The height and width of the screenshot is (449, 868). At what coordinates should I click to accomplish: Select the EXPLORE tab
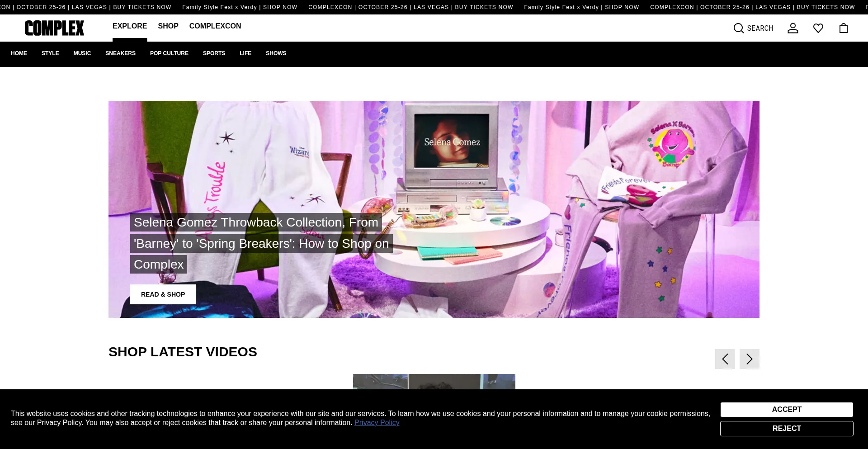pyautogui.click(x=130, y=26)
